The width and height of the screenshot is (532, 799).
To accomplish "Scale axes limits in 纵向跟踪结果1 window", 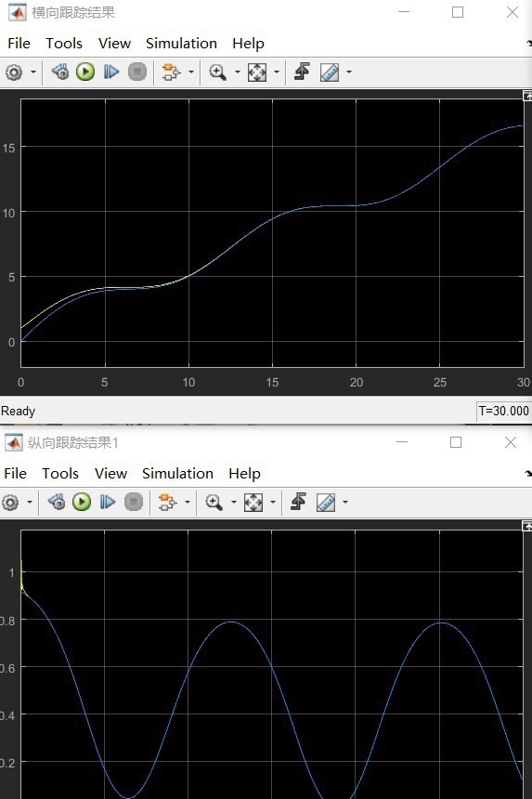I will pos(253,502).
